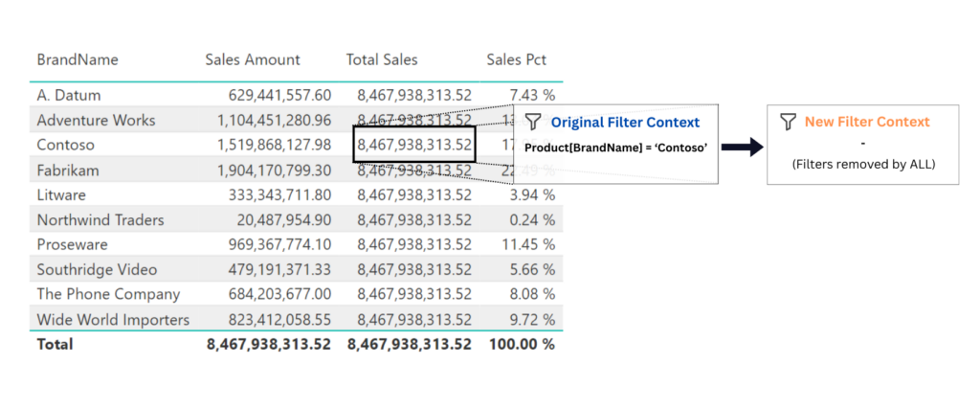This screenshot has height=410, width=980.
Task: Click the Total row Sales Amount value
Action: pos(269,344)
